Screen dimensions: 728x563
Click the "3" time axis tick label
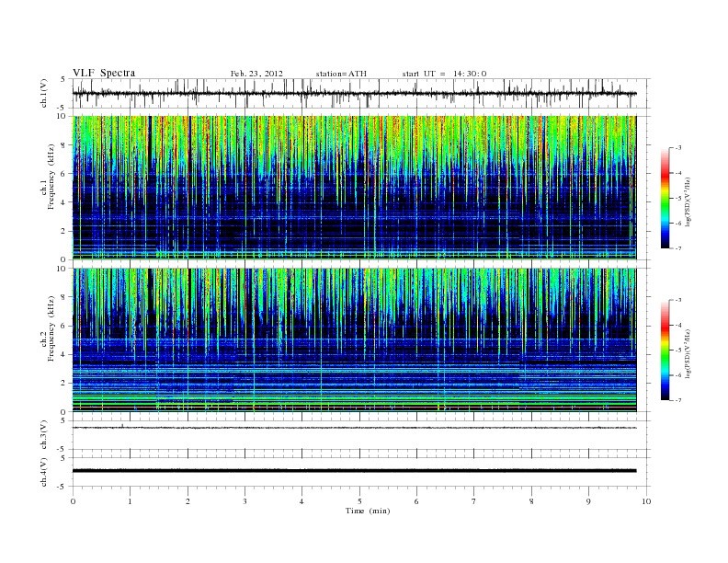tap(245, 501)
